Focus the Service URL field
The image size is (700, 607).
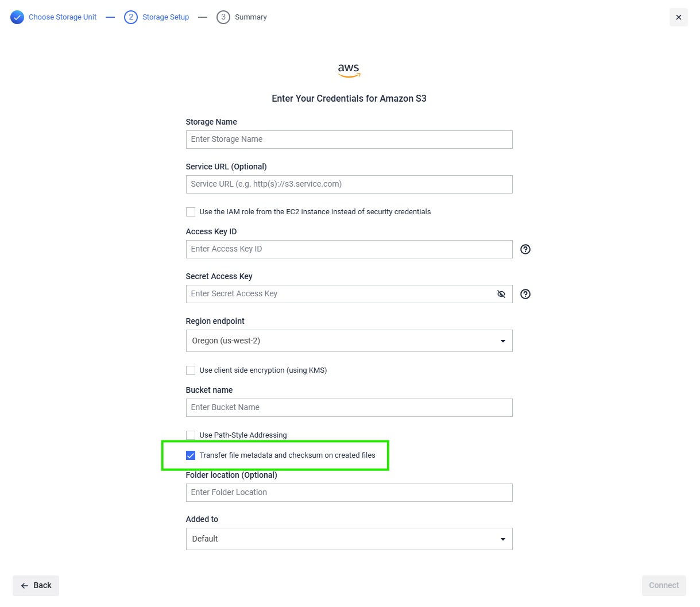(x=349, y=184)
